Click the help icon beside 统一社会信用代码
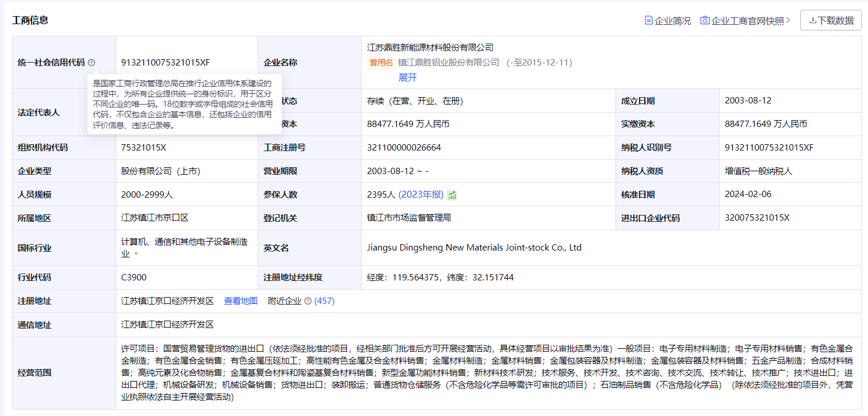This screenshot has width=868, height=416. click(x=91, y=63)
